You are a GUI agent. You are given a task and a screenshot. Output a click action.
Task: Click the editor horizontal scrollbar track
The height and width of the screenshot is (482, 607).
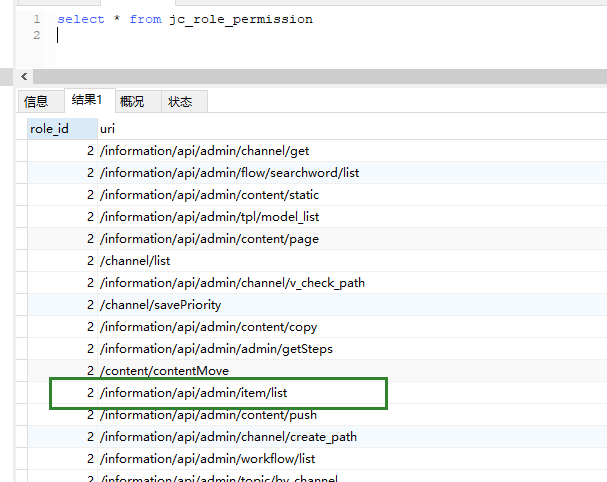[320, 77]
